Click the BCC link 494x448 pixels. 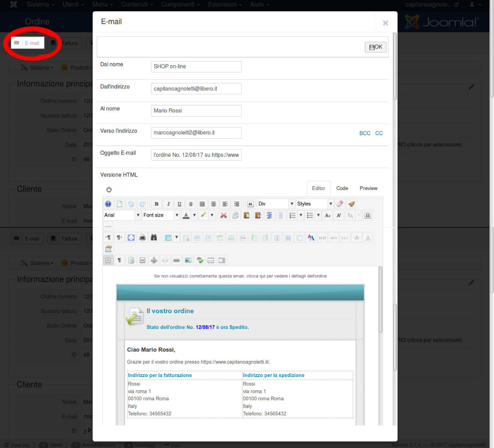[x=365, y=133]
